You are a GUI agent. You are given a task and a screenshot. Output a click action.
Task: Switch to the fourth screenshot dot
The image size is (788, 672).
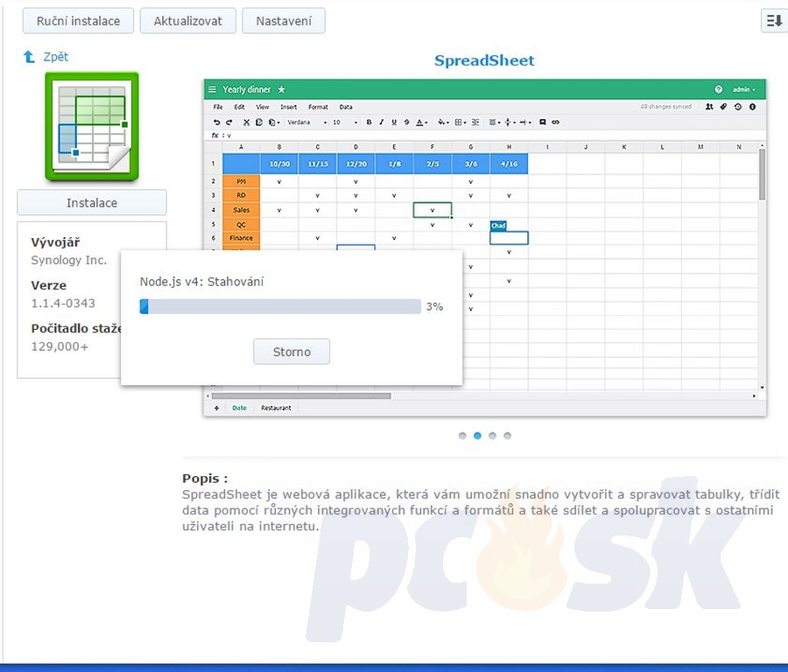coord(508,436)
